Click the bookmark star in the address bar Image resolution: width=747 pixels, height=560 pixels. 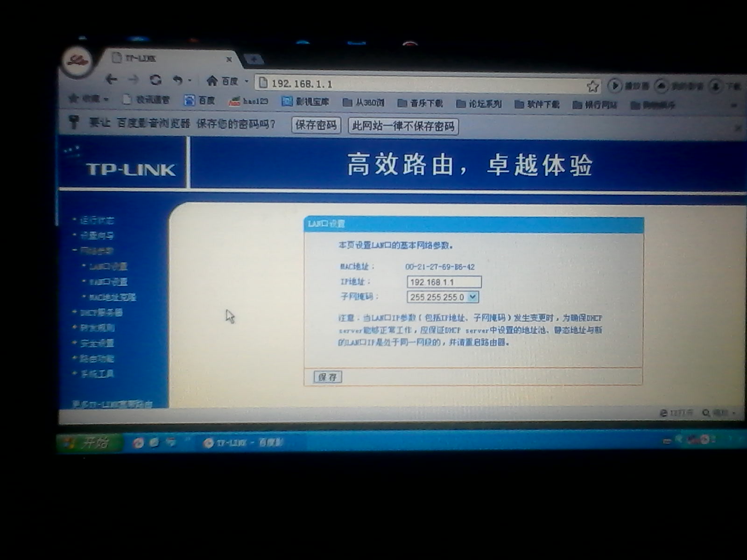592,86
